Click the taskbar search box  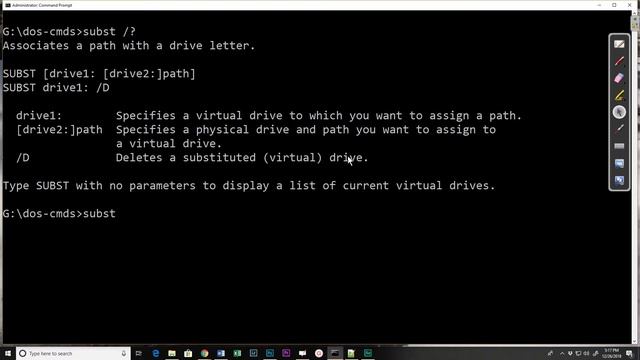tap(73, 353)
